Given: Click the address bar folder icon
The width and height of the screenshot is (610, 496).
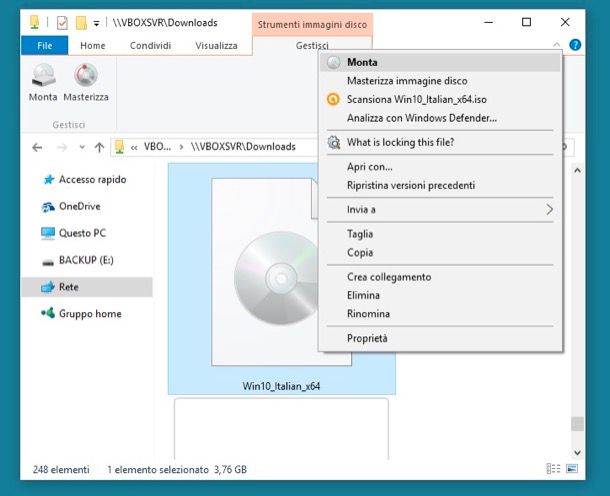Looking at the screenshot, I should tap(119, 147).
